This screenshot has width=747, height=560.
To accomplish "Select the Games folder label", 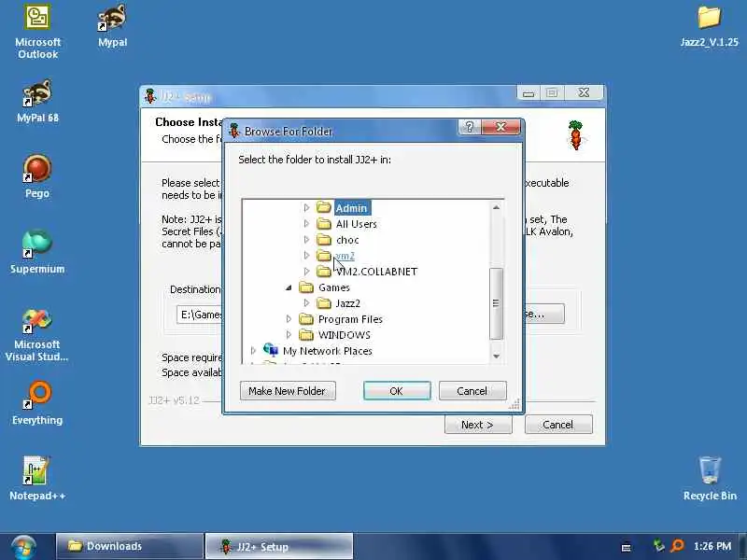I will pos(334,287).
